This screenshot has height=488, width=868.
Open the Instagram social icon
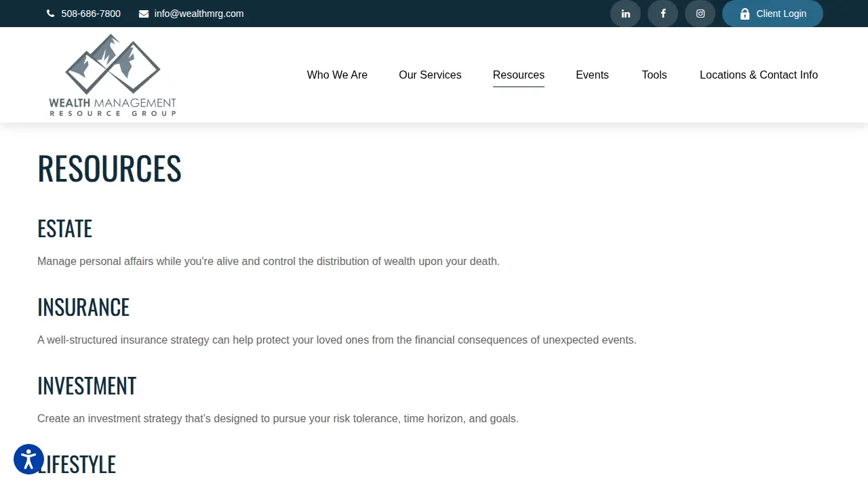(700, 14)
